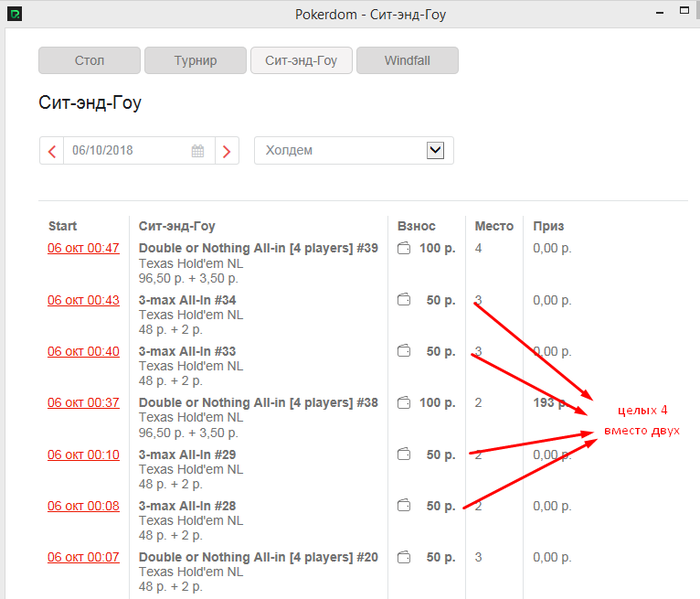
Task: Open the 06 окт 00:10 tournament link
Action: pos(83,455)
